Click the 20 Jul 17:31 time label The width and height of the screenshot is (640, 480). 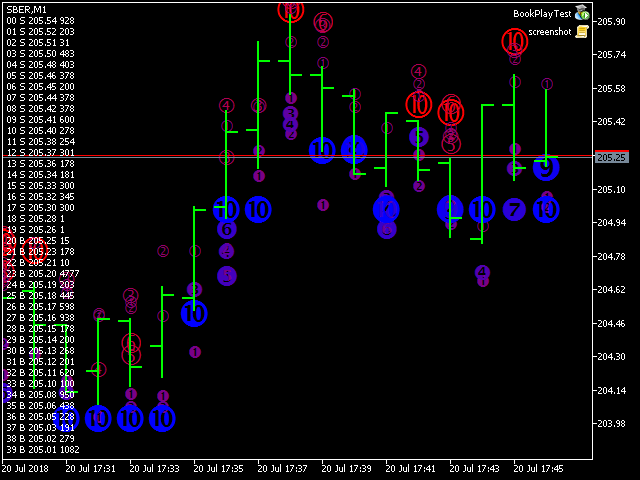[x=91, y=469]
